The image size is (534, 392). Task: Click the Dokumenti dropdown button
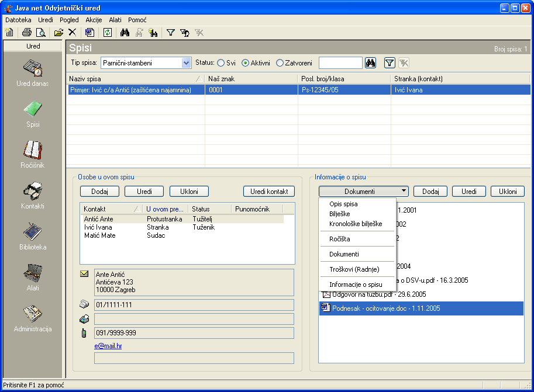363,191
